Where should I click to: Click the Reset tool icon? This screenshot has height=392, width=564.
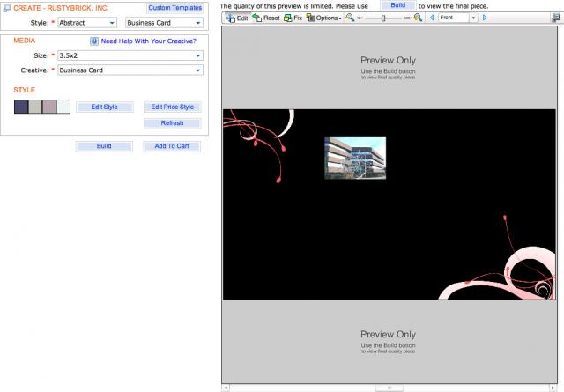click(256, 18)
